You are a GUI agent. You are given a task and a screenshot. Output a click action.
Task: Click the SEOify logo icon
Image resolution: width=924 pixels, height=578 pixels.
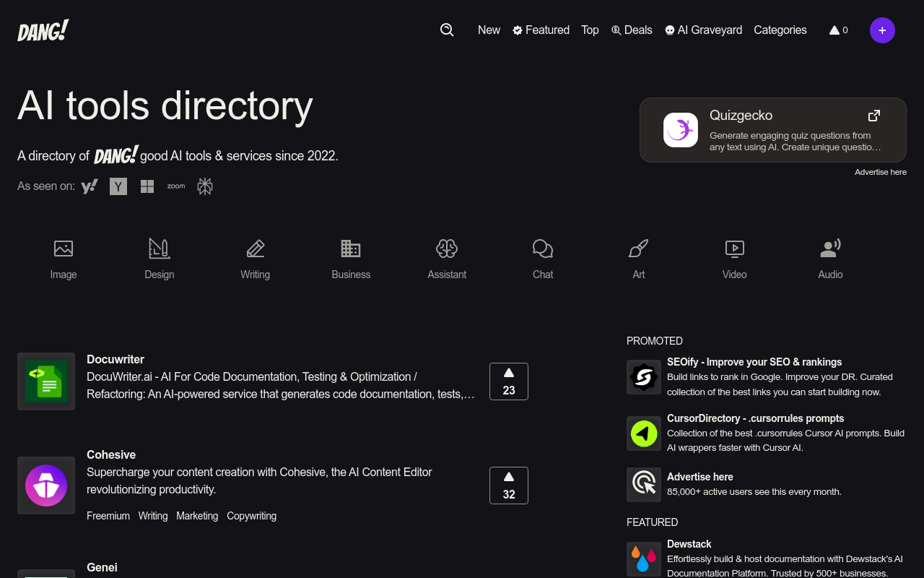click(x=644, y=377)
